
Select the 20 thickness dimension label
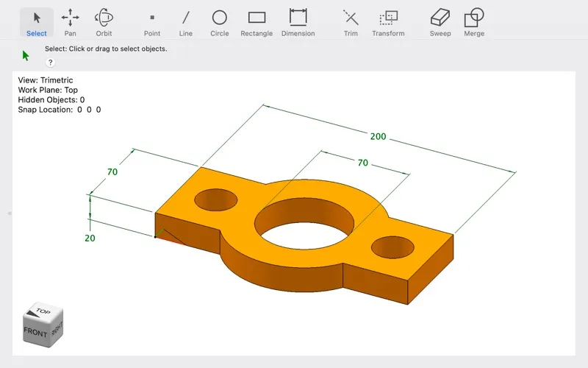click(90, 238)
